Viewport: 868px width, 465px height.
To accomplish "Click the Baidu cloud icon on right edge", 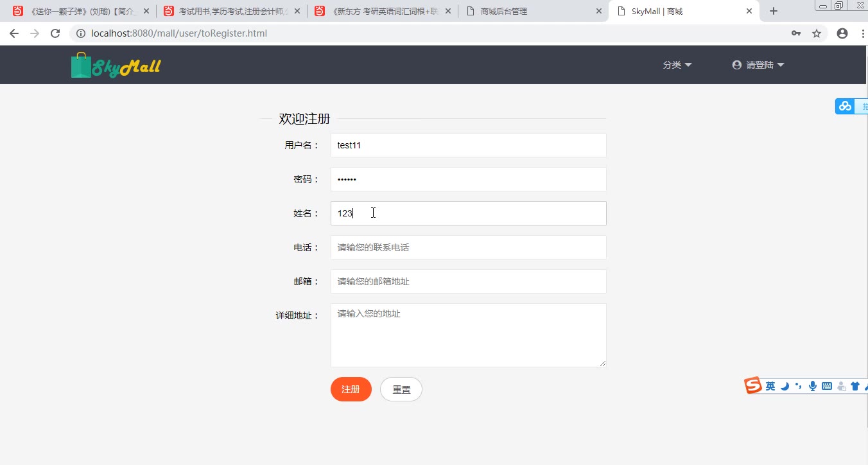I will coord(845,106).
